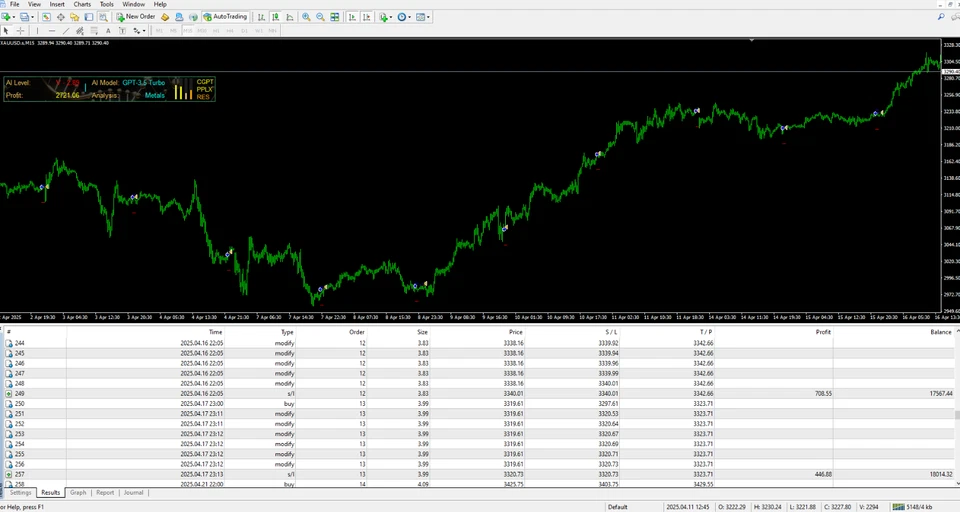
Task: Switch timeframe to D1
Action: coord(244,30)
